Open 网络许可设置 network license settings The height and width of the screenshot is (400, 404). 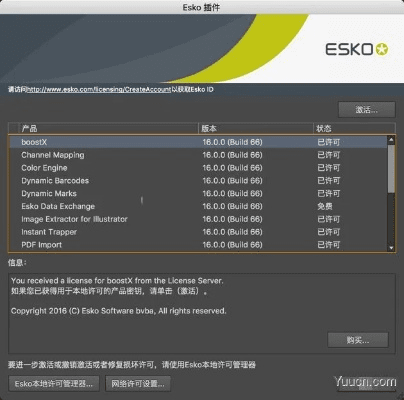click(138, 384)
